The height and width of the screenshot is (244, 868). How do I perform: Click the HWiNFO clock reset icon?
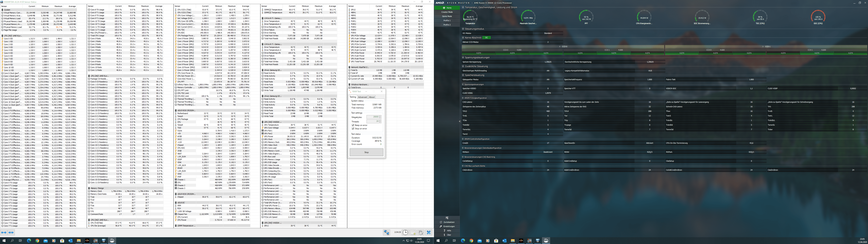click(x=405, y=232)
